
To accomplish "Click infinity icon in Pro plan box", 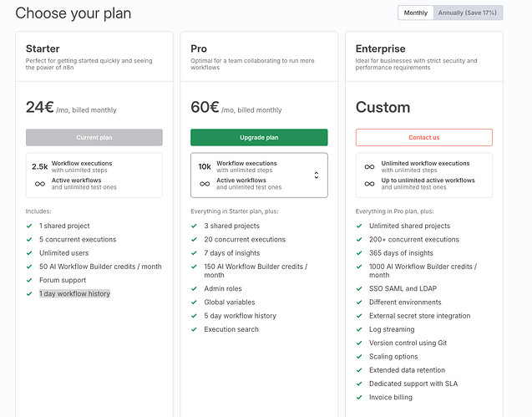I will [205, 184].
